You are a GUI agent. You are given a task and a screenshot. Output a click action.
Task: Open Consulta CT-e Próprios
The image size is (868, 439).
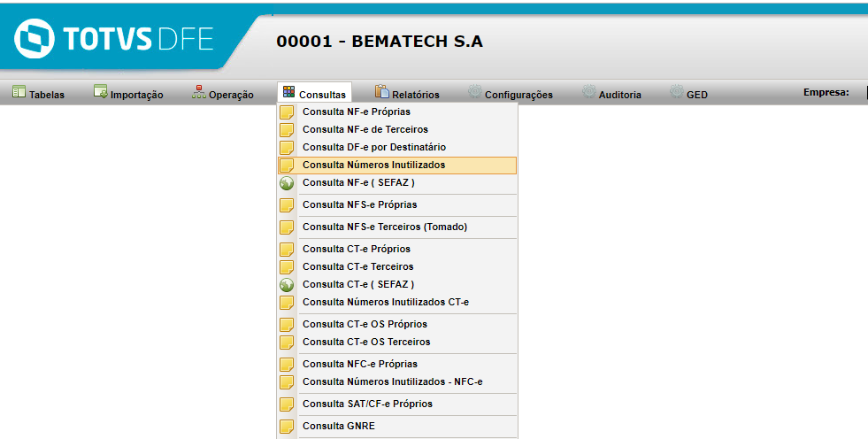point(397,249)
